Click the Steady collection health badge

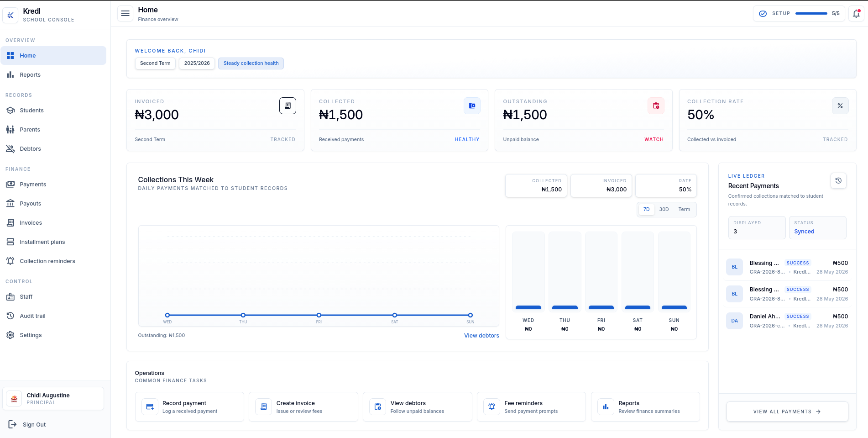coord(251,63)
